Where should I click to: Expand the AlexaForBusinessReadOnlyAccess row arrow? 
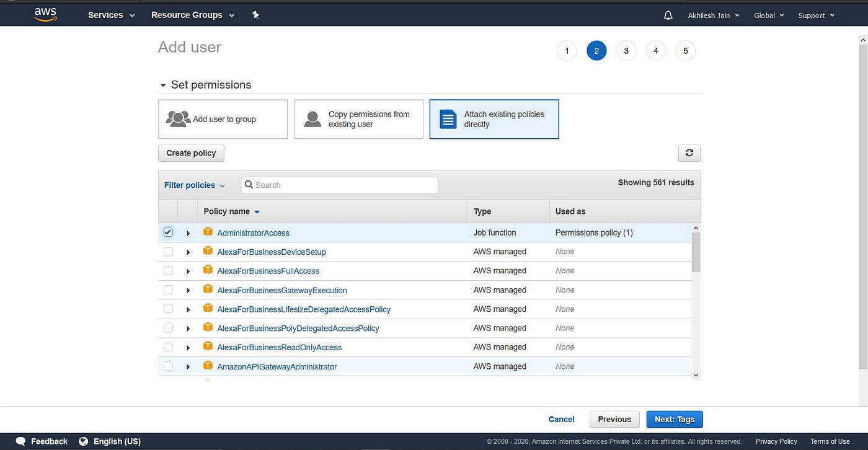coord(188,348)
